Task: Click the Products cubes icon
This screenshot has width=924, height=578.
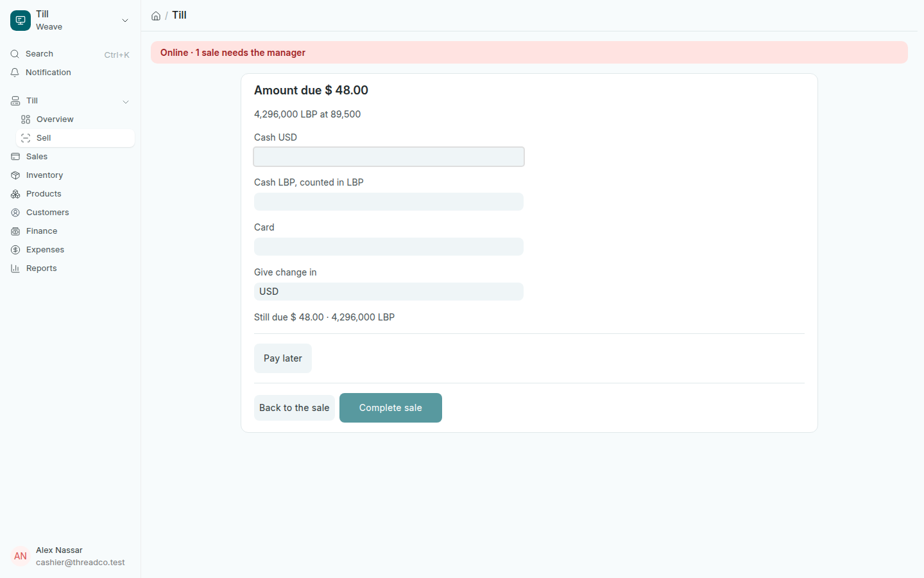Action: [x=15, y=194]
